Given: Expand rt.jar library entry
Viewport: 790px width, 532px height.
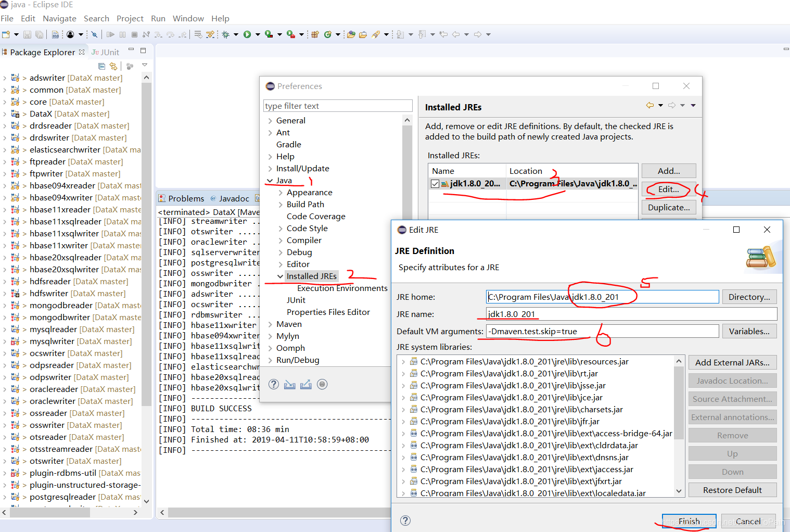Looking at the screenshot, I should (x=403, y=374).
